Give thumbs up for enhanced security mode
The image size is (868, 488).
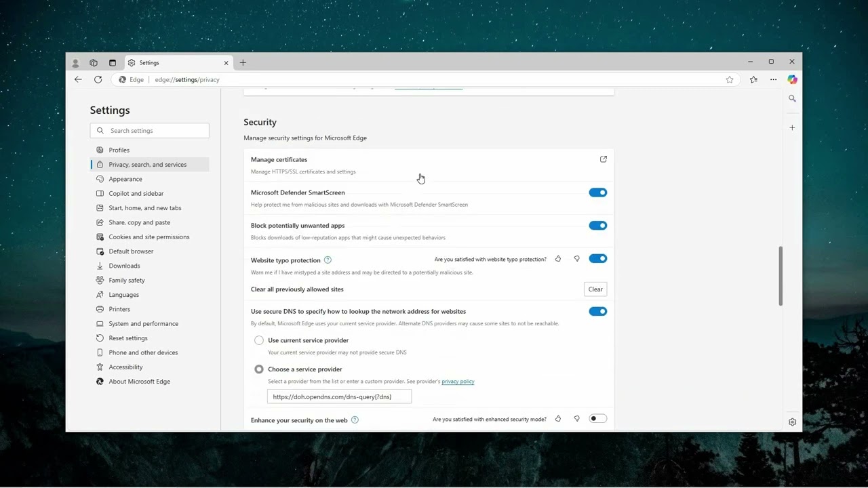(558, 419)
